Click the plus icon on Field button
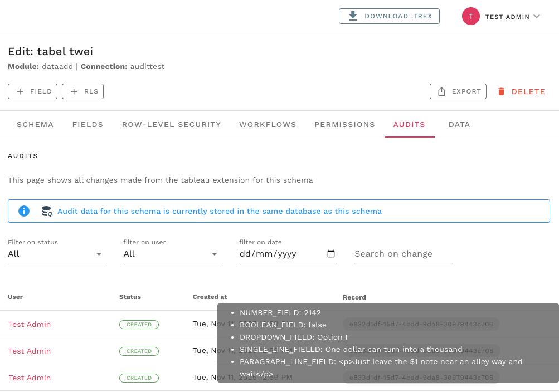The image size is (559, 392). (21, 91)
